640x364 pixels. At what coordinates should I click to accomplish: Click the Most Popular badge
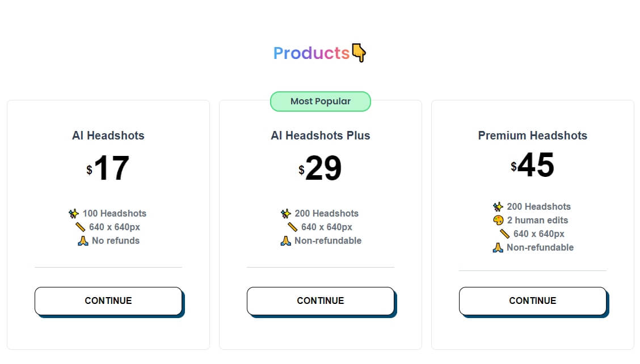point(321,101)
